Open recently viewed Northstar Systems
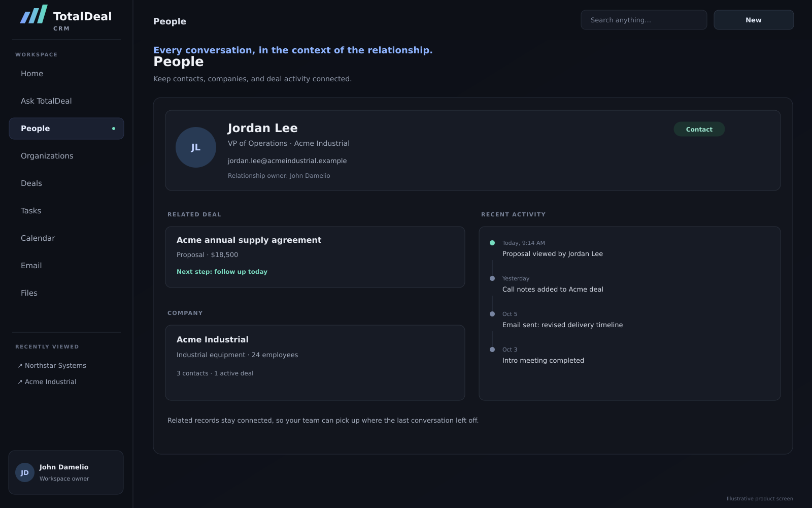812x508 pixels. coord(52,366)
